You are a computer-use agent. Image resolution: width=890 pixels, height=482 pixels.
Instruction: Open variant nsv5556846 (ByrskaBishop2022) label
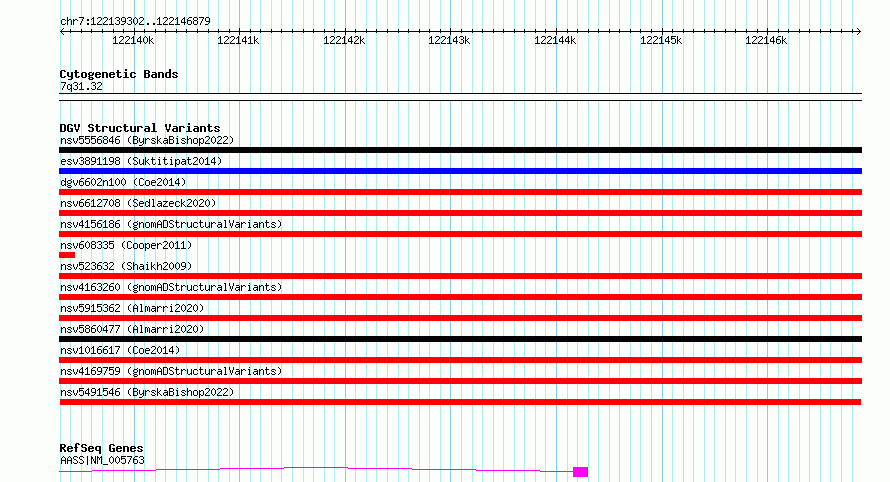click(x=147, y=140)
